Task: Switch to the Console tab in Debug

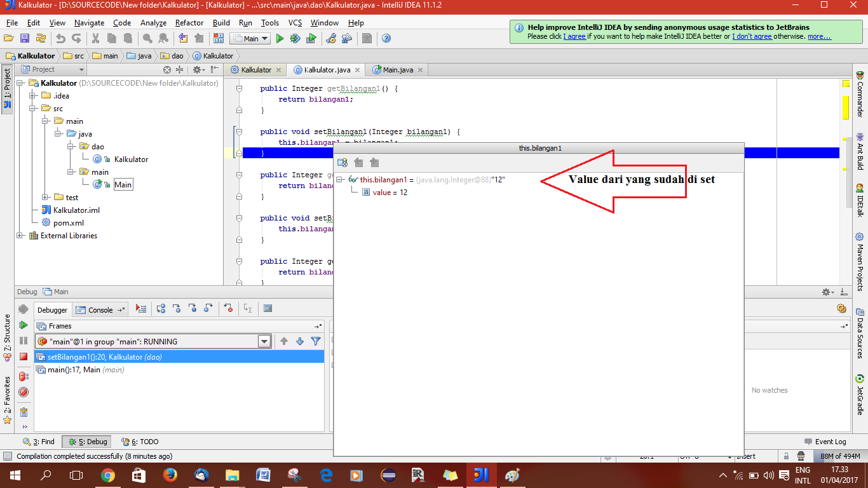Action: tap(100, 310)
